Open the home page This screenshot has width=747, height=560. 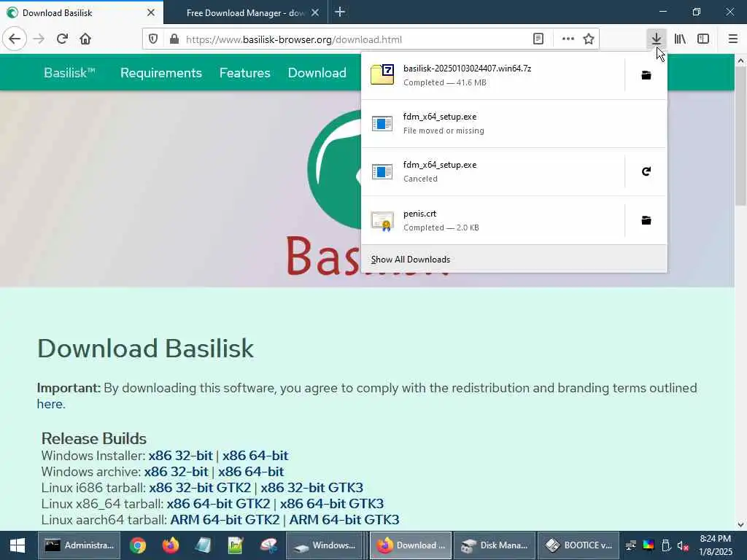tap(85, 39)
